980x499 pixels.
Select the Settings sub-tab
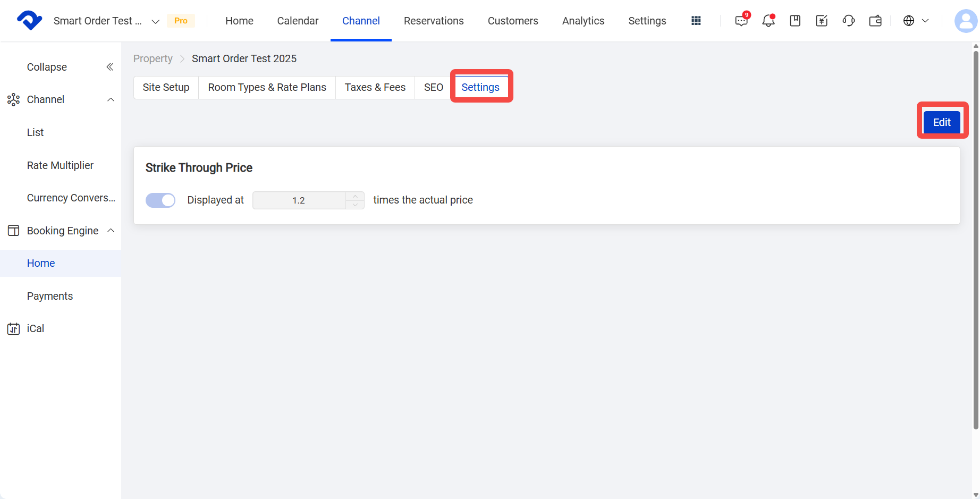pos(480,87)
